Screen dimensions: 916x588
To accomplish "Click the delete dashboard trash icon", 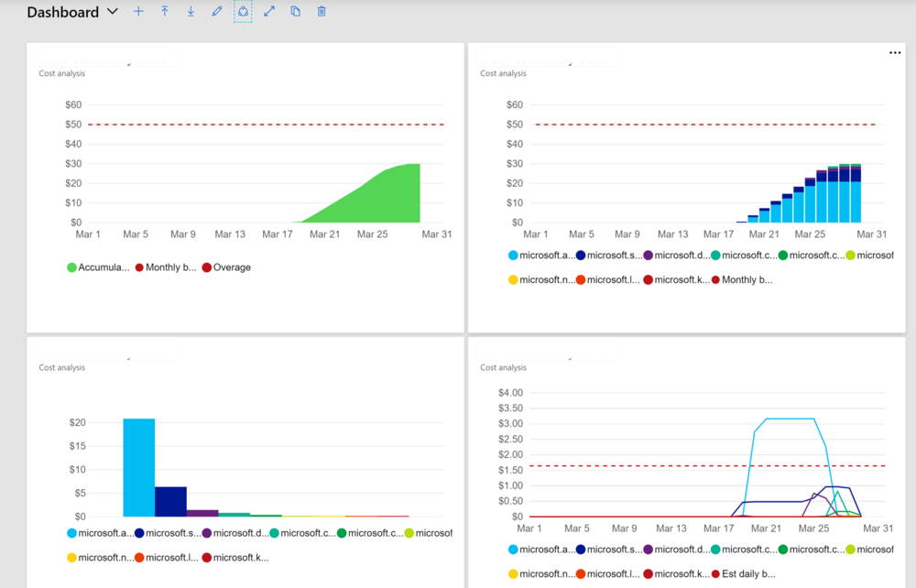I will 320,11.
